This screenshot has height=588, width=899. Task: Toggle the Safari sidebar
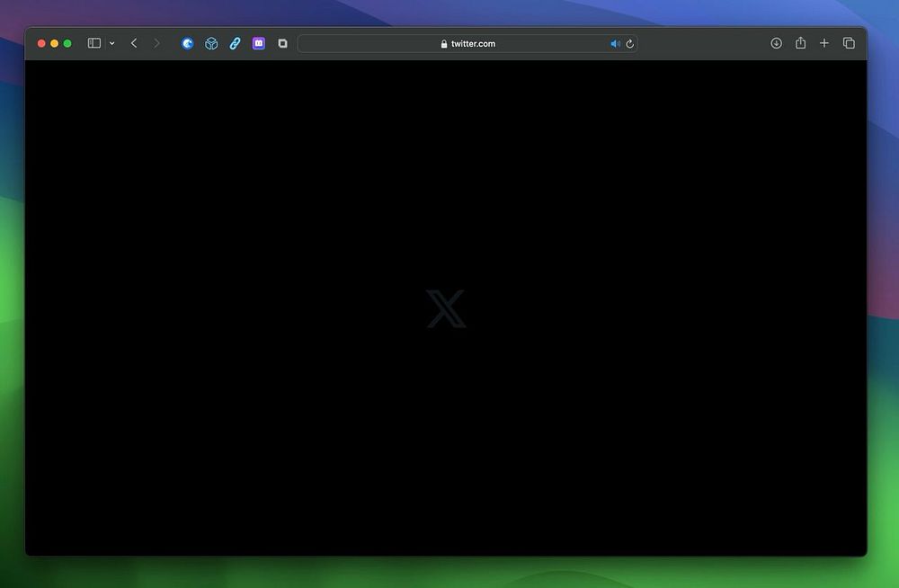(94, 43)
